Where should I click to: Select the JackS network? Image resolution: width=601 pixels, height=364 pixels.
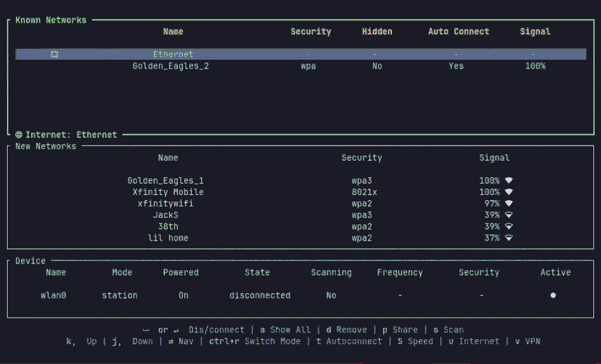tap(166, 215)
